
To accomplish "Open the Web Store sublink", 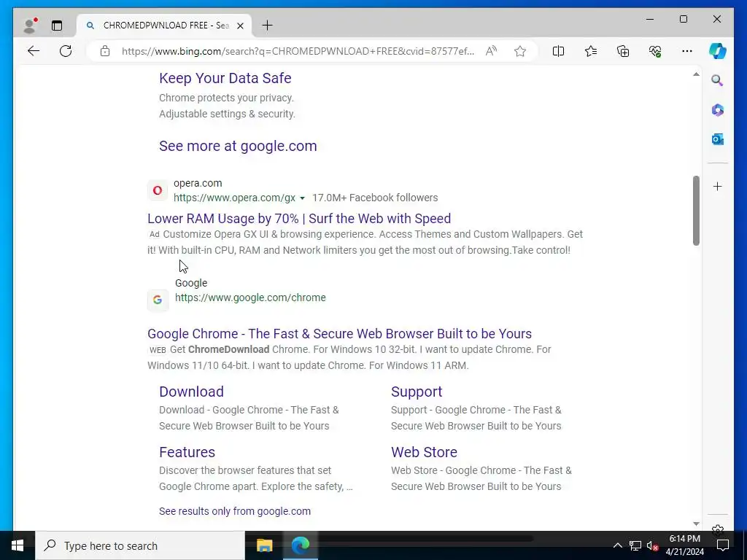I will 424,452.
